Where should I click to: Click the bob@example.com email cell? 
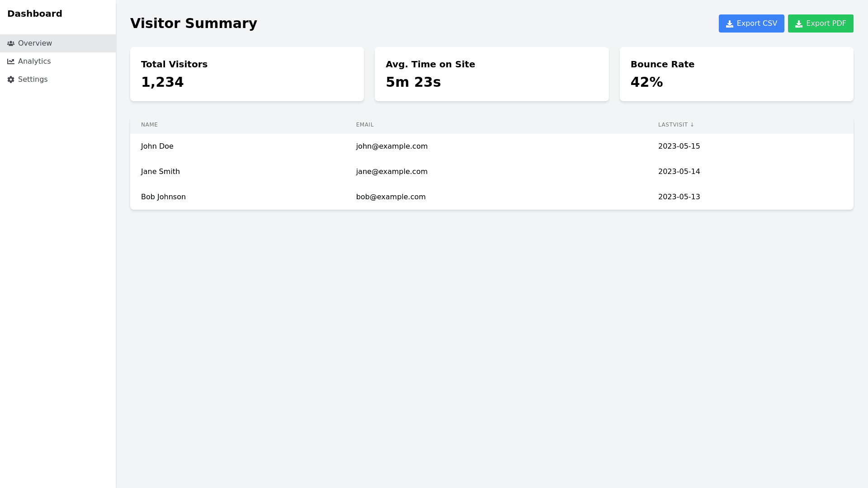point(391,197)
